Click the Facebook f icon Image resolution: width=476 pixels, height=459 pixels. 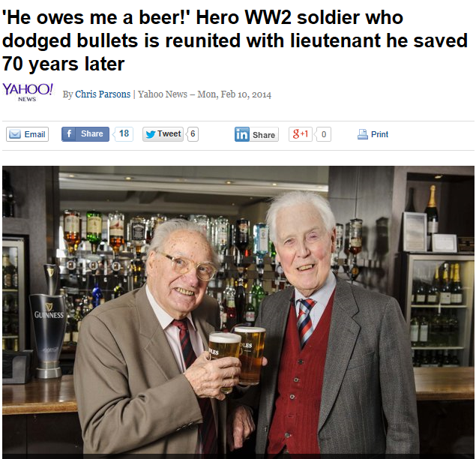(x=69, y=134)
